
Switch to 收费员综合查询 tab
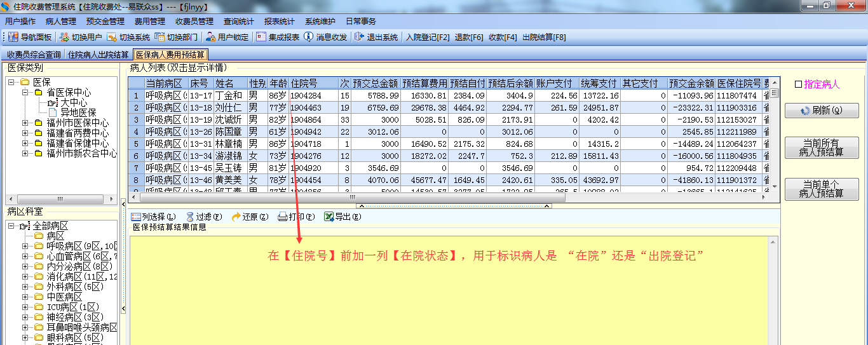tap(34, 55)
